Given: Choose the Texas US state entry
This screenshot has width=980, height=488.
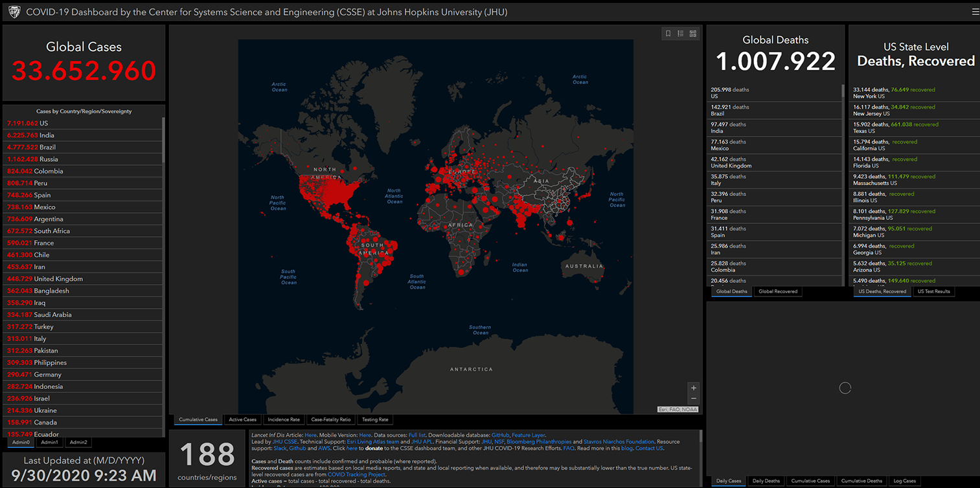Looking at the screenshot, I should point(915,128).
